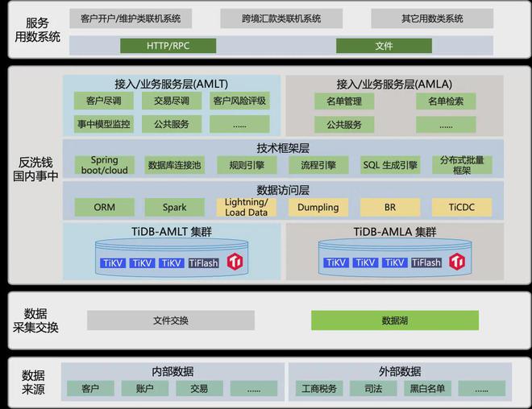Screen dimensions: 532x409
Task: Select the 跨境汇款类联机系统 box
Action: click(281, 19)
